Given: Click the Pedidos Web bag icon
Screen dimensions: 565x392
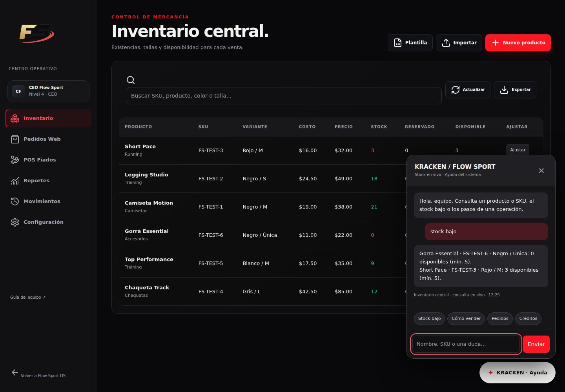Looking at the screenshot, I should [15, 139].
